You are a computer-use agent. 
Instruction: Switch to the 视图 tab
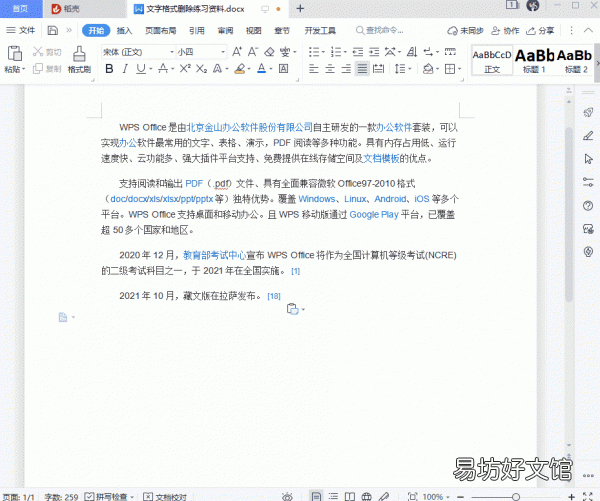tap(253, 31)
